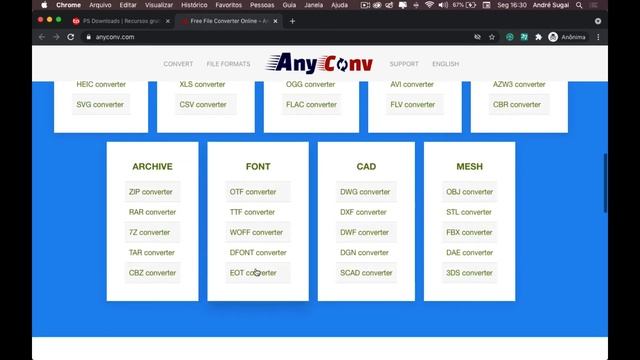640x360 pixels.
Task: Open the SVG converter link
Action: (x=100, y=104)
